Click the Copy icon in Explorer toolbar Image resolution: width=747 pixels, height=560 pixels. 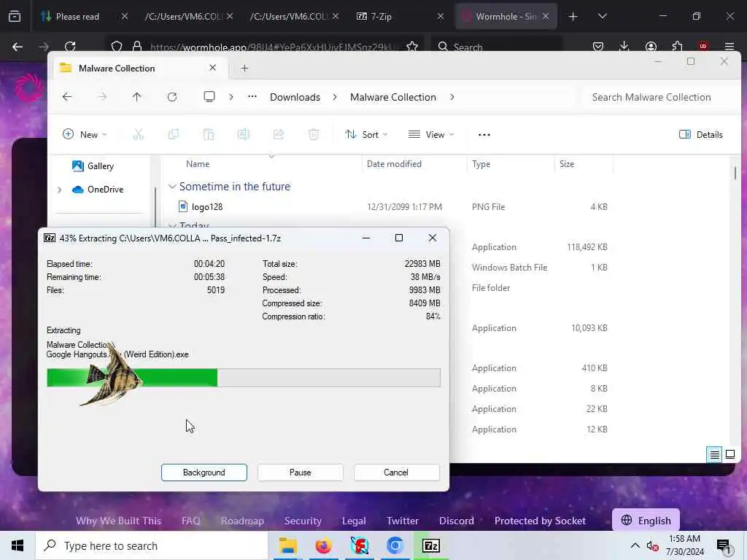174,135
